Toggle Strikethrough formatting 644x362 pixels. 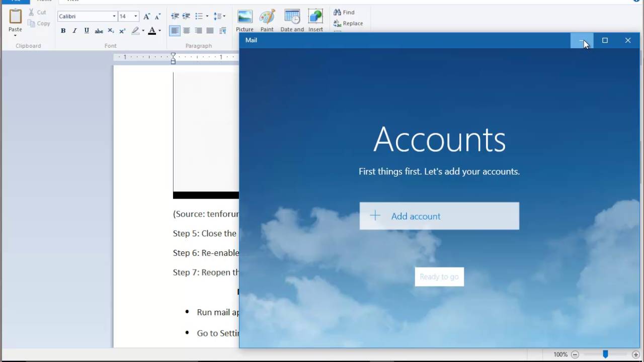click(99, 31)
